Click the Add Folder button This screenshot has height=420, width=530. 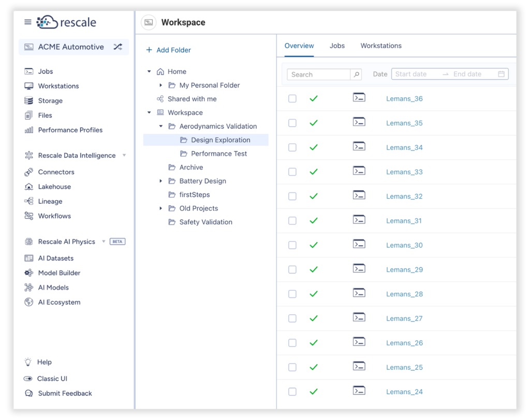(169, 50)
